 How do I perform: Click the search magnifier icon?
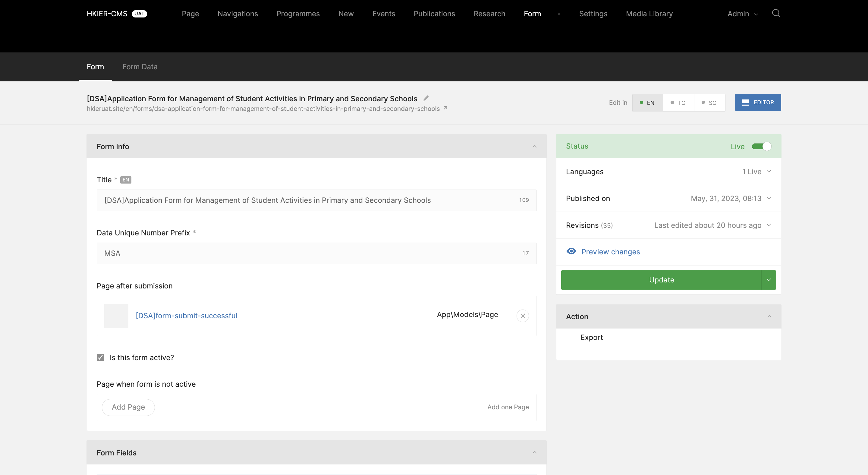point(776,14)
